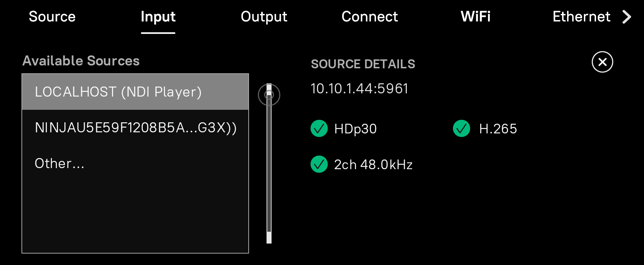Image resolution: width=644 pixels, height=265 pixels.
Task: Select the green check beside HDp30
Action: pos(319,129)
